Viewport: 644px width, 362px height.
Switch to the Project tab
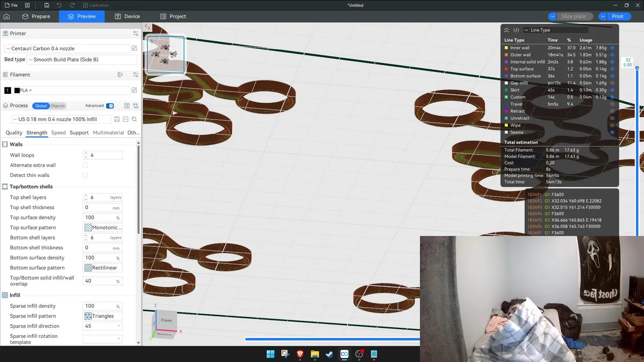tap(172, 16)
